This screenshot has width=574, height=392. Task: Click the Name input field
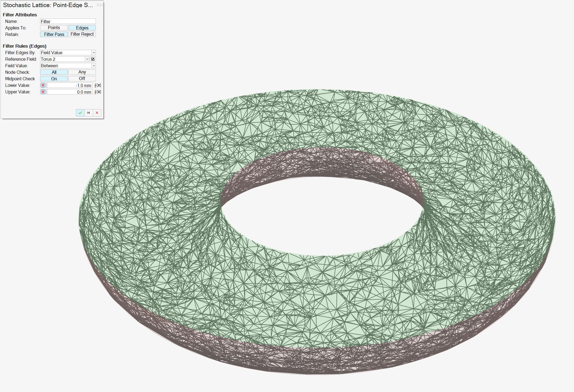68,21
